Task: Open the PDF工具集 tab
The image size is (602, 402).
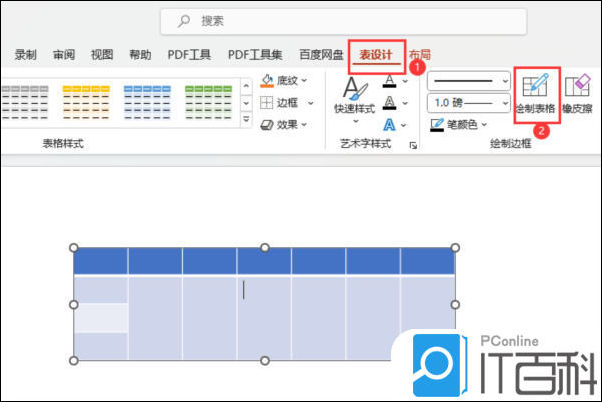Action: (255, 55)
